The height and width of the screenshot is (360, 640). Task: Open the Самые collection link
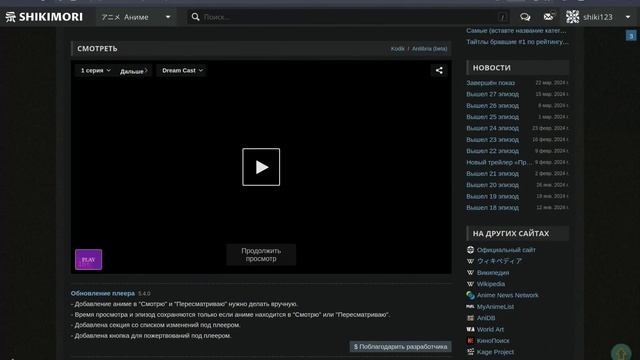(x=516, y=31)
